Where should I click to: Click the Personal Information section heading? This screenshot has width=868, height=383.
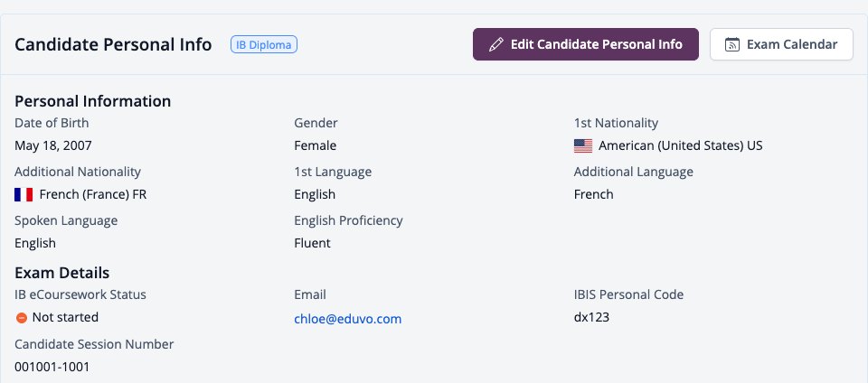click(x=93, y=101)
